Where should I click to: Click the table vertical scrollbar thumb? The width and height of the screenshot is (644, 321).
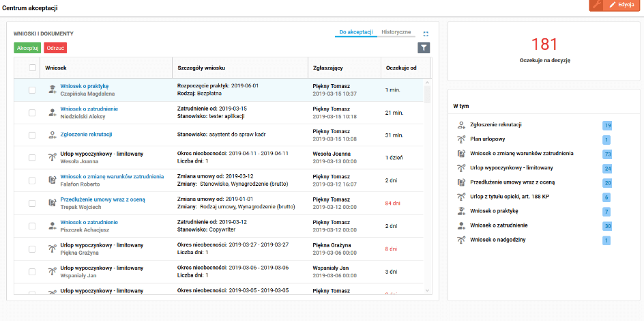coord(427,94)
